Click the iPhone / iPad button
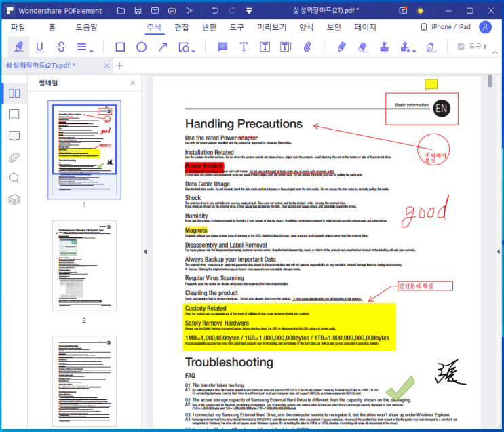Screen dimensions: 504x432 pos(446,27)
